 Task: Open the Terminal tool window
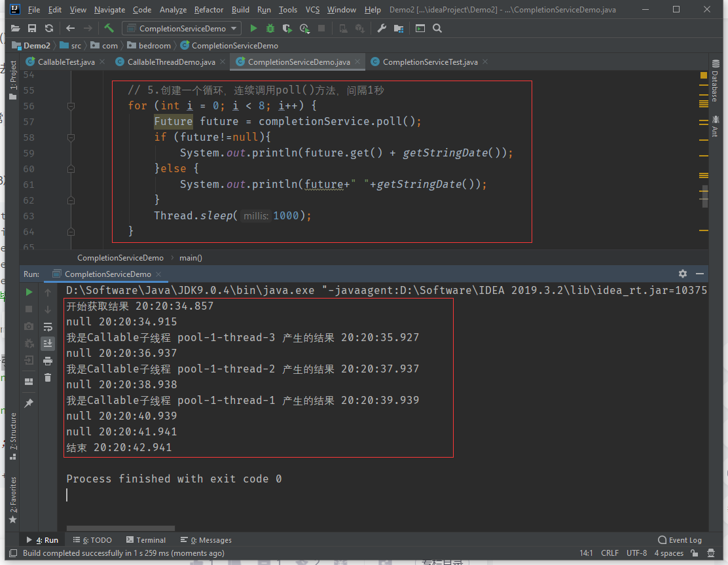146,540
